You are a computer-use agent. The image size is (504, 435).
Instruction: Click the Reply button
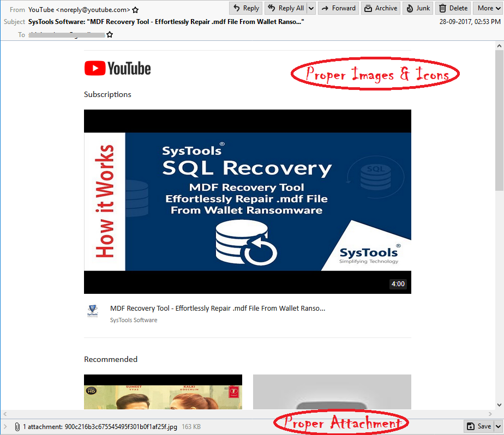[246, 8]
